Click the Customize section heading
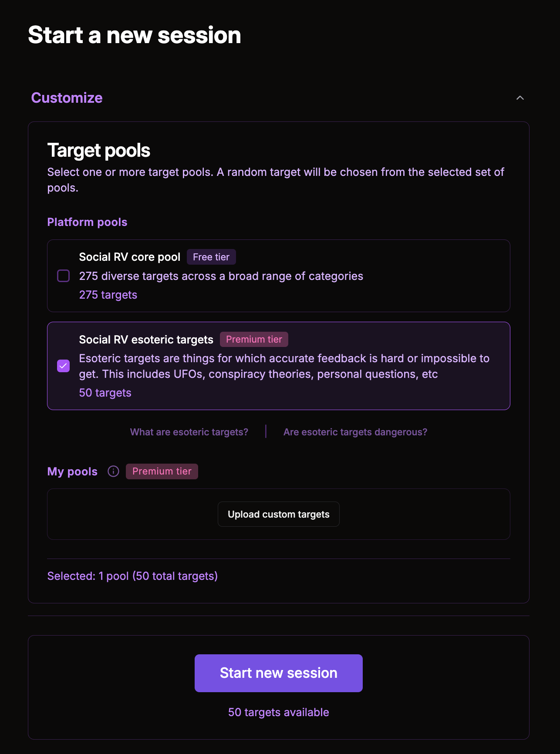560x754 pixels. pos(67,98)
